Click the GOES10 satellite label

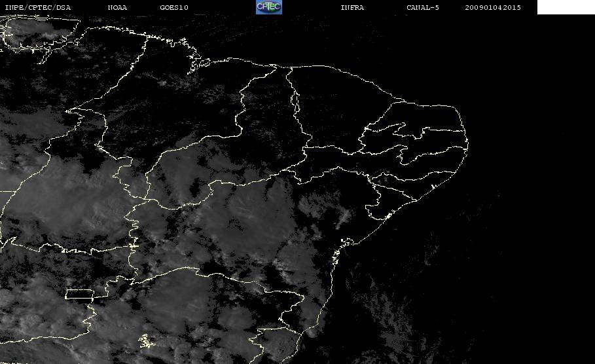(174, 7)
